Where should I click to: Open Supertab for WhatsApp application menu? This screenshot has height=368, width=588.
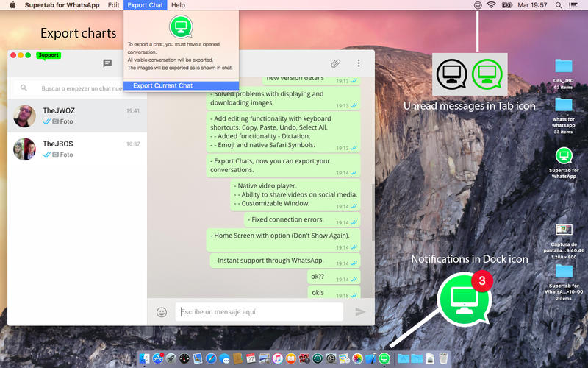62,5
